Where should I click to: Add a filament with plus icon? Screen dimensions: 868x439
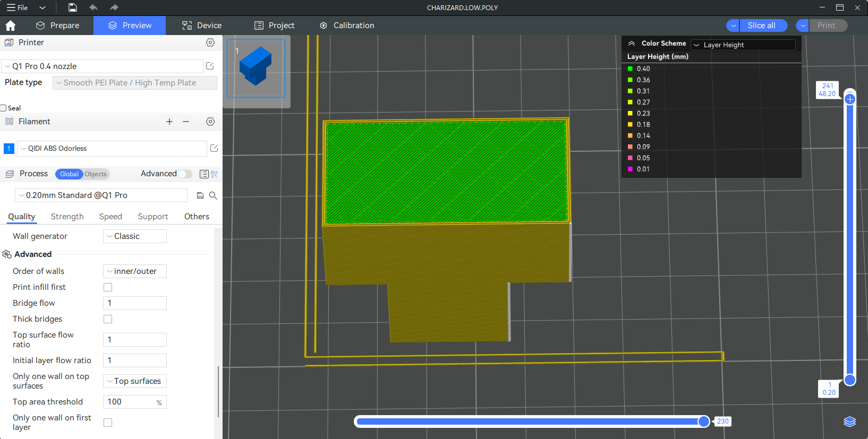(169, 122)
